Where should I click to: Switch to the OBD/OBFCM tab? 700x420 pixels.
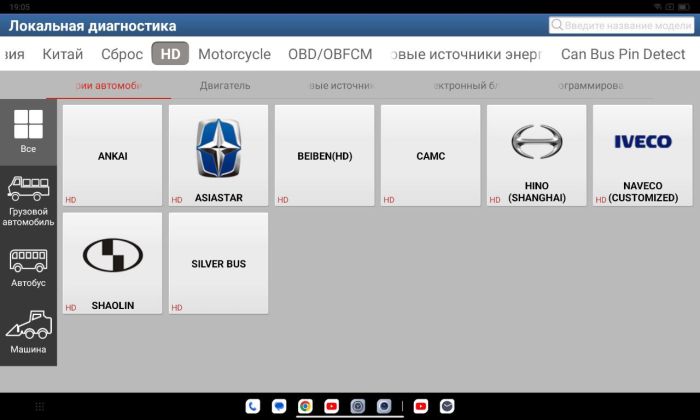(x=330, y=54)
